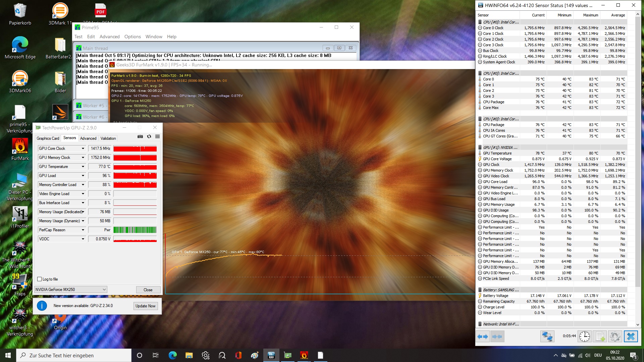Click Worker #5 window in Prime95

91,106
